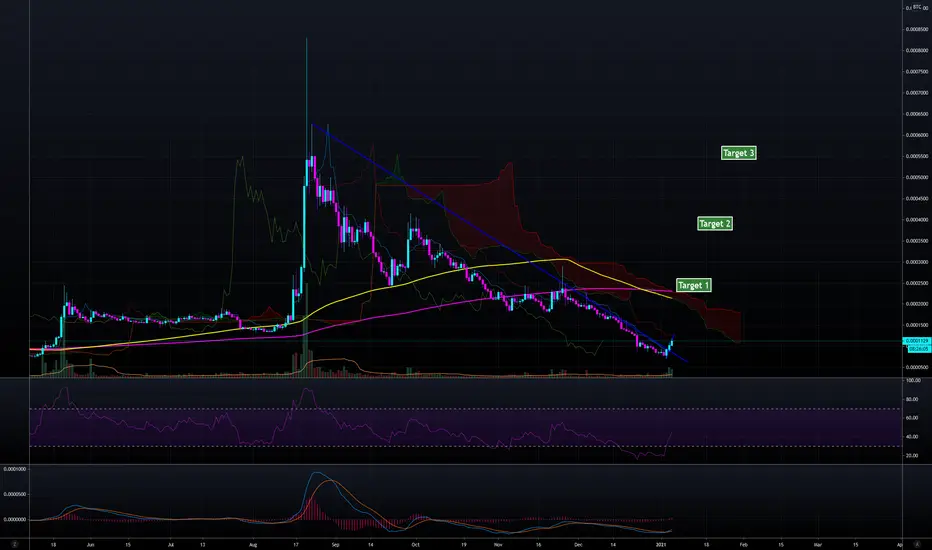This screenshot has width=932, height=550.
Task: Click the 0.0004000 price axis label
Action: coord(917,219)
